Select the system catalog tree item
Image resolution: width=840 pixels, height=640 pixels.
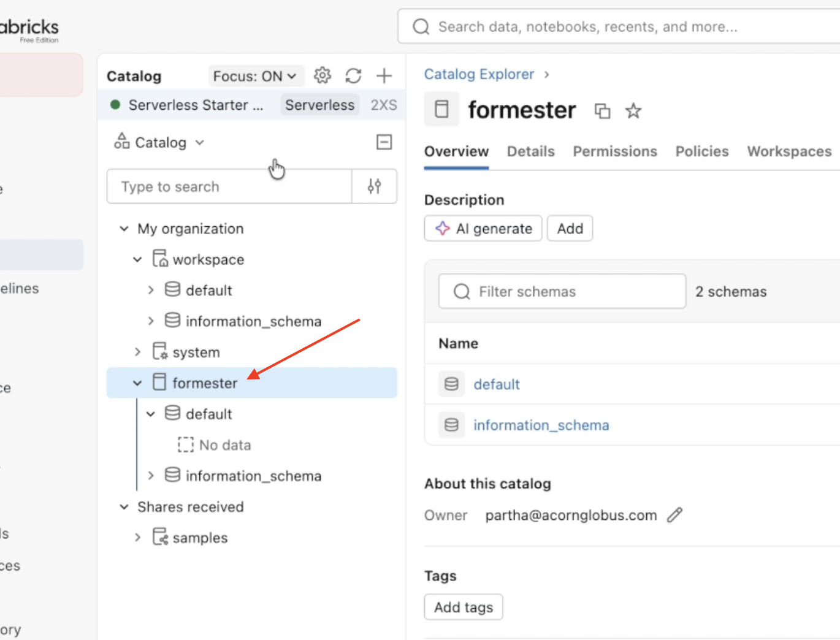point(196,352)
